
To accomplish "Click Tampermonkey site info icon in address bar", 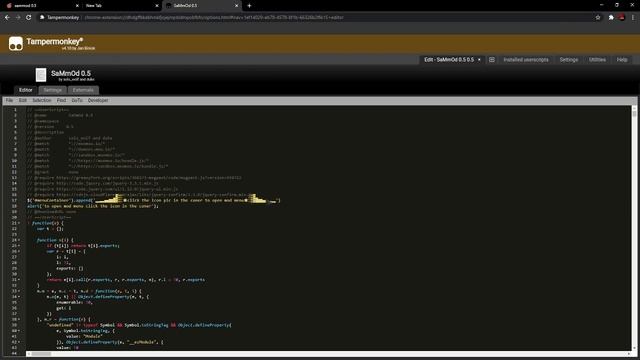I will (42, 18).
